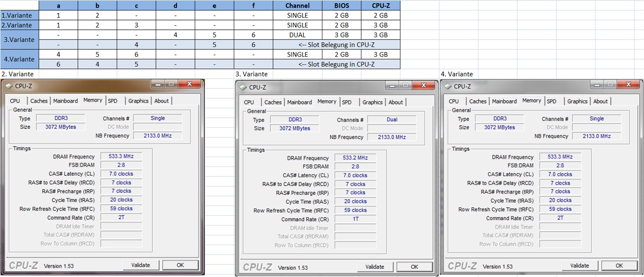Select column header cell 'f'

[x=253, y=6]
